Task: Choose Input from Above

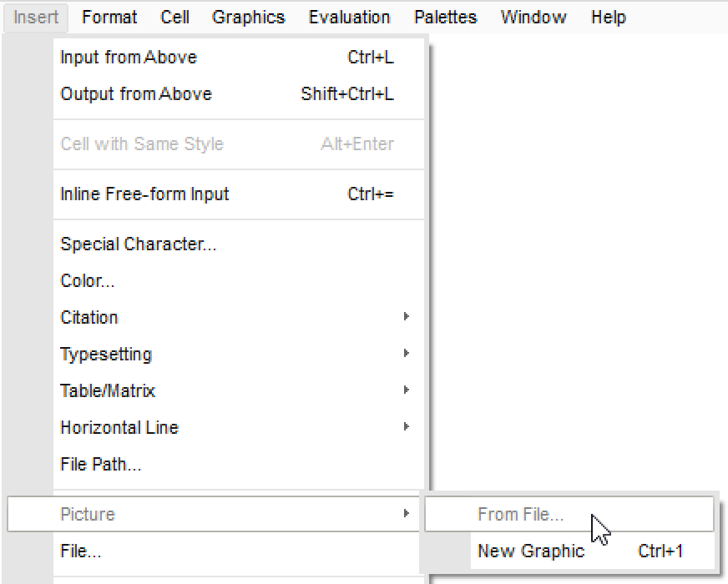Action: click(x=129, y=58)
